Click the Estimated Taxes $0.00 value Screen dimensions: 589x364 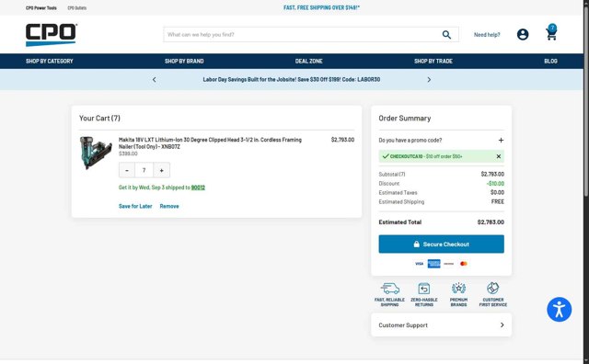[497, 192]
